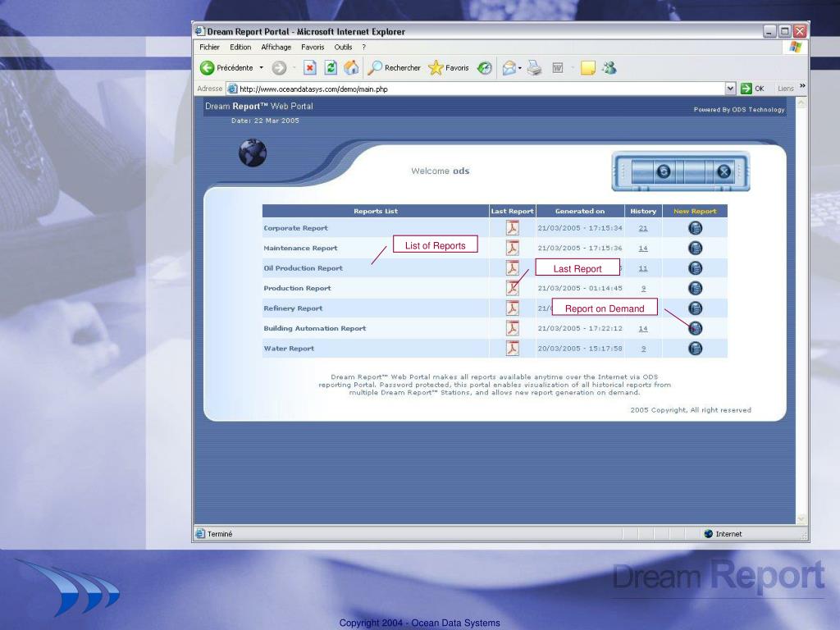
Task: Open Corporate Report last PDF
Action: [513, 228]
